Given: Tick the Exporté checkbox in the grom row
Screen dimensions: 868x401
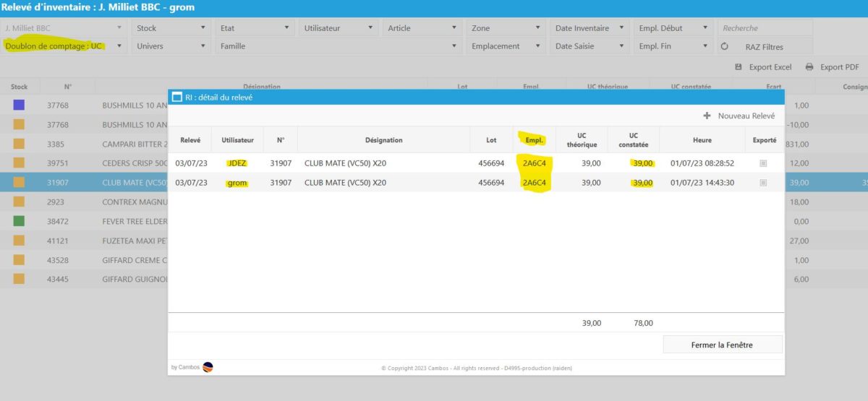Looking at the screenshot, I should (x=763, y=183).
